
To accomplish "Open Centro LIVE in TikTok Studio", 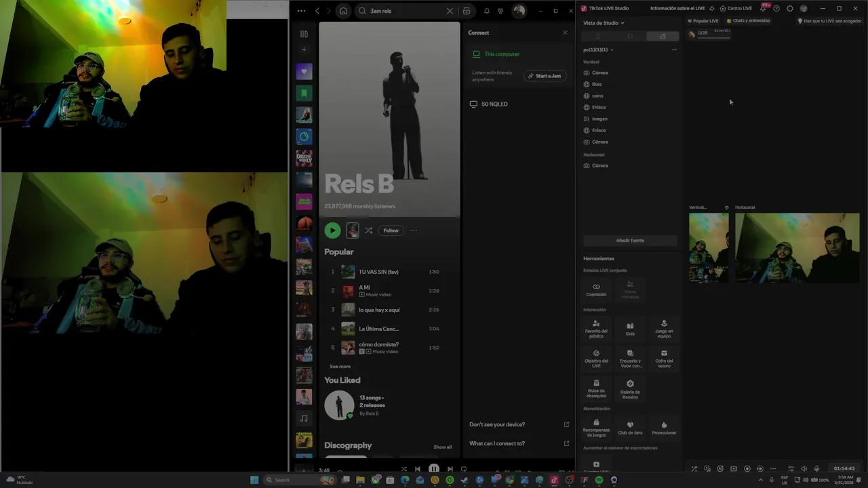I will click(736, 8).
